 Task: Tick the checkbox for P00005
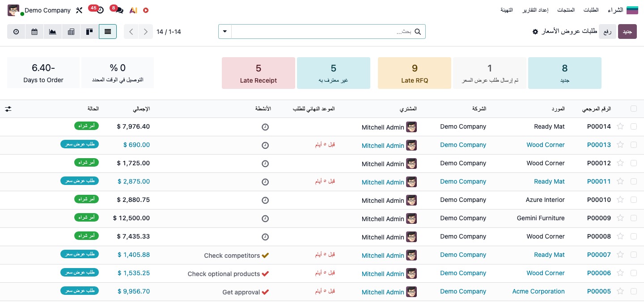pos(634,291)
